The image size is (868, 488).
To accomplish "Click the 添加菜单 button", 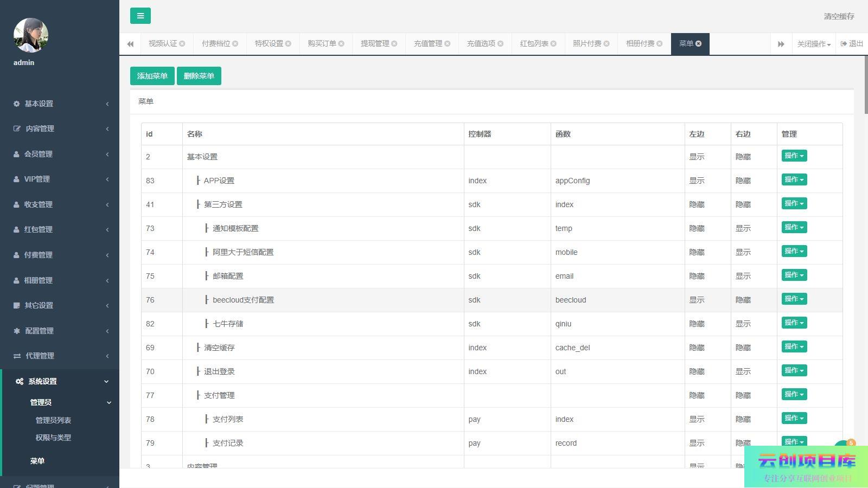I will (x=152, y=76).
